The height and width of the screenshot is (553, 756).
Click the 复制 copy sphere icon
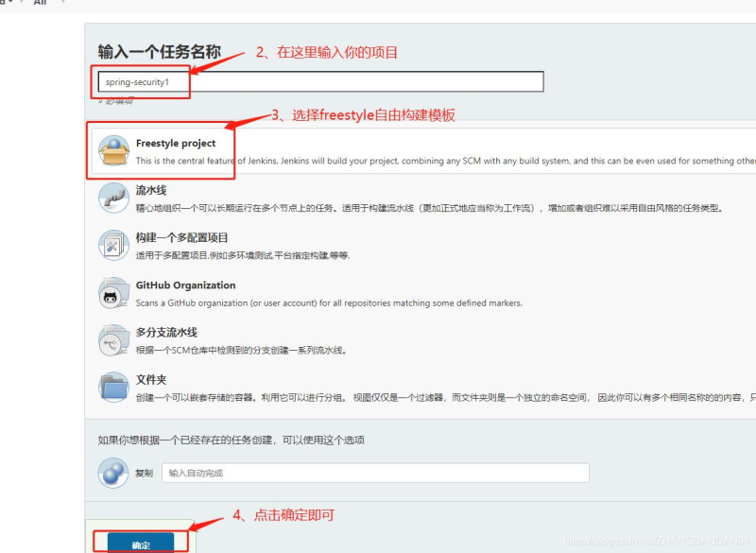[x=113, y=473]
